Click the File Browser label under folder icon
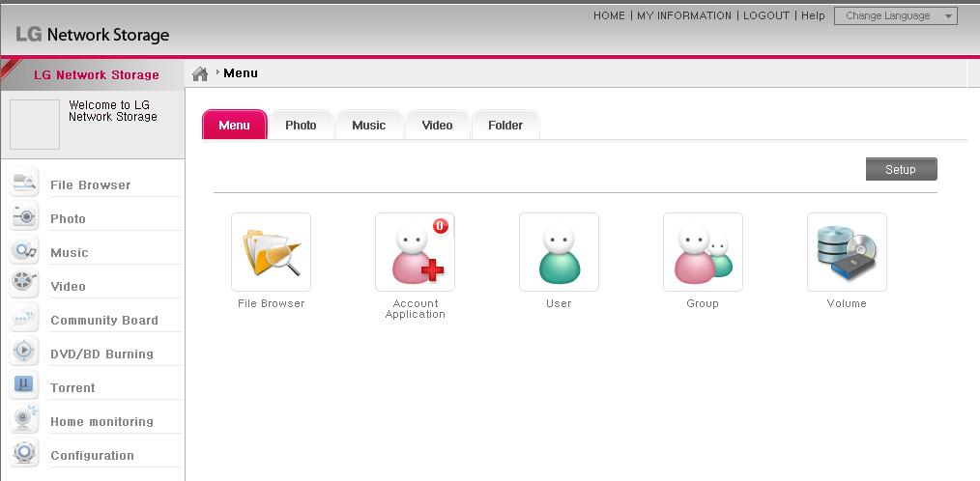The height and width of the screenshot is (481, 980). 272,303
